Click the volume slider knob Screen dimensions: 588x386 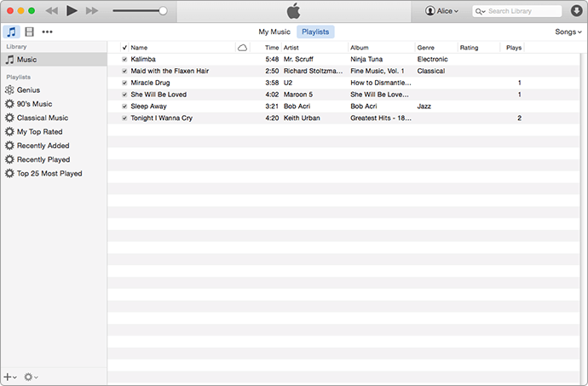(x=163, y=11)
